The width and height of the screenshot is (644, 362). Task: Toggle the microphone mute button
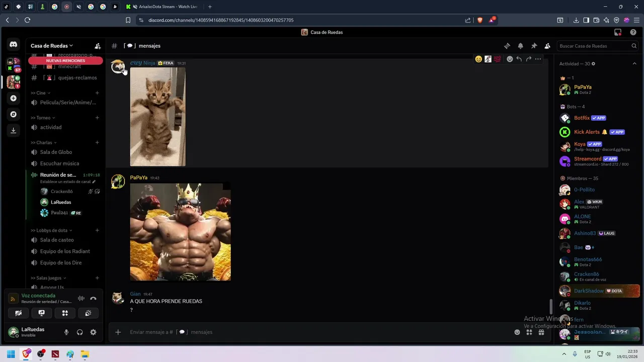coord(66,332)
